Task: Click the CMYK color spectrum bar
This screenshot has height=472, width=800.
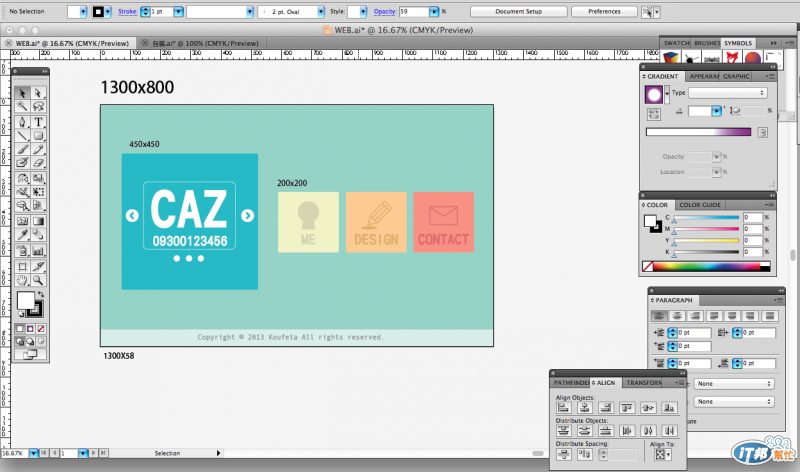Action: click(x=706, y=266)
